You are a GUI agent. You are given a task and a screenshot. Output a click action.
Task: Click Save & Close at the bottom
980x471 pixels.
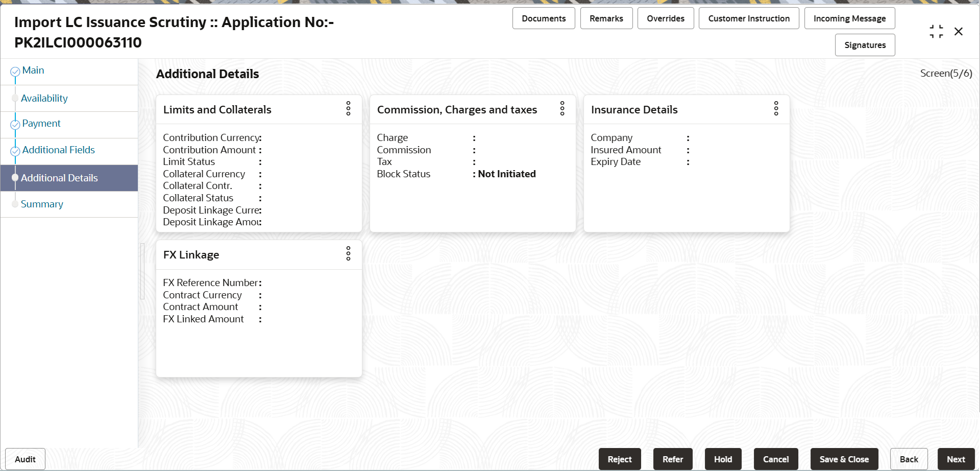click(844, 459)
